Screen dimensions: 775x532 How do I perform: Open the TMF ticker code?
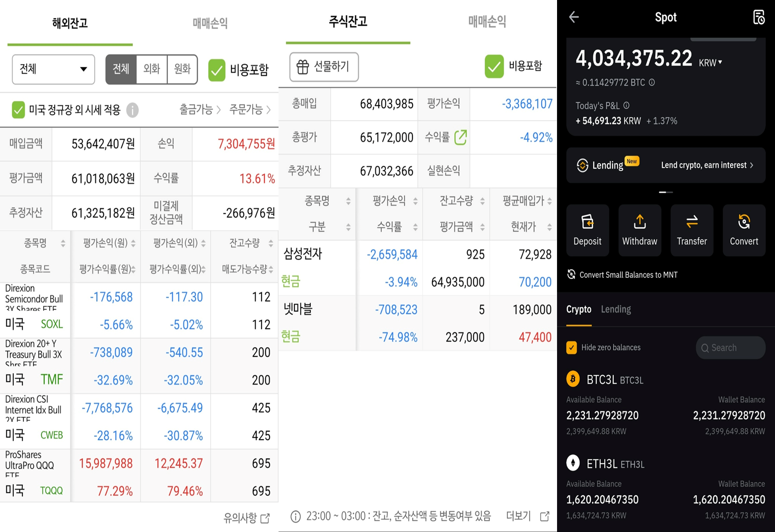(x=52, y=380)
